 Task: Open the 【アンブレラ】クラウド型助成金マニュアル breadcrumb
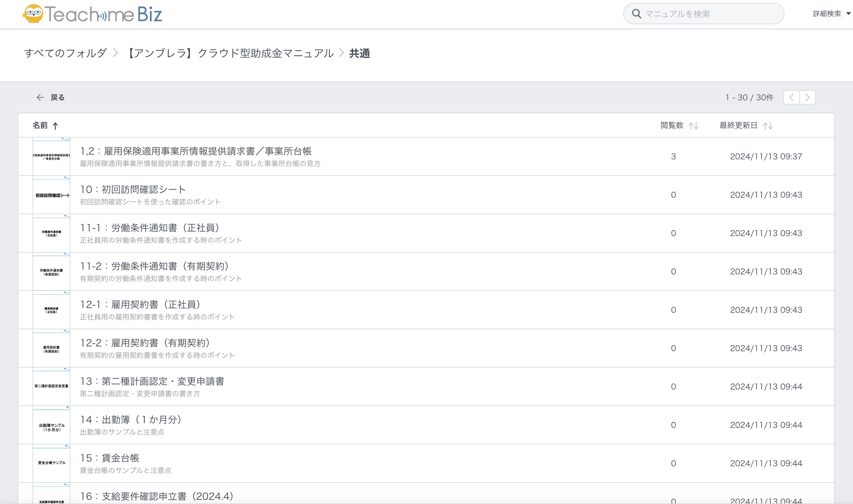pyautogui.click(x=230, y=53)
